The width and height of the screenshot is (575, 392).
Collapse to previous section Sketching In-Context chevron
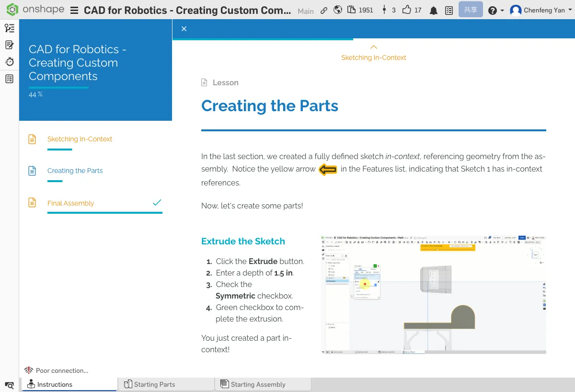point(374,47)
